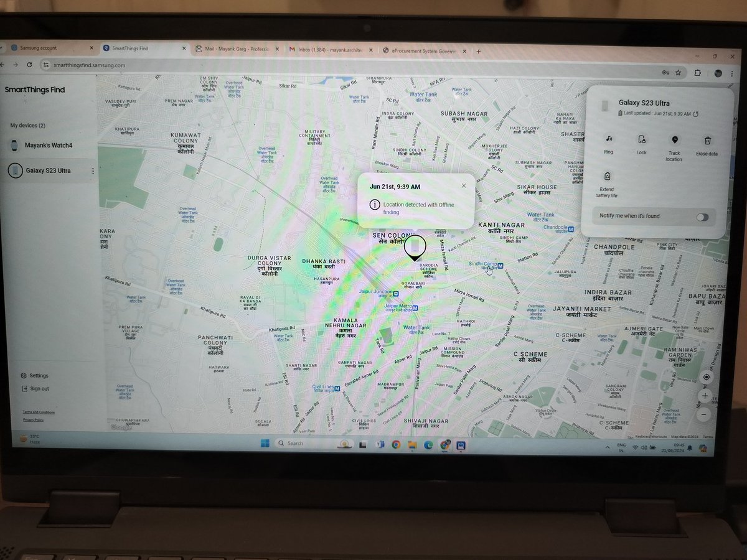Zoom out the map with minus button
This screenshot has height=560, width=747.
[x=704, y=414]
